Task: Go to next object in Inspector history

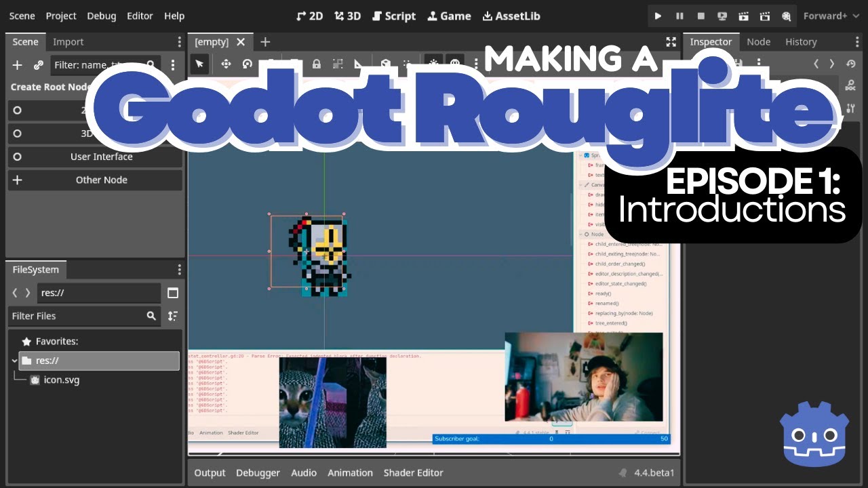Action: 831,64
